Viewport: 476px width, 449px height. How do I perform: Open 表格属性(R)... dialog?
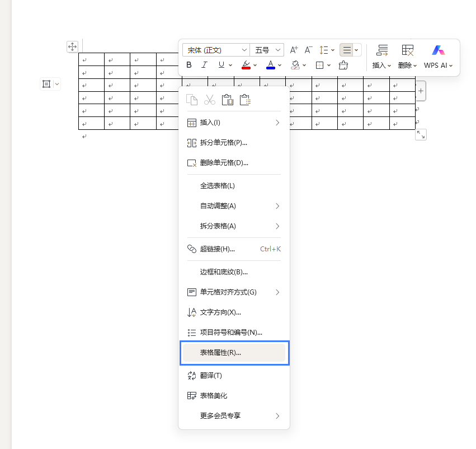pos(234,353)
